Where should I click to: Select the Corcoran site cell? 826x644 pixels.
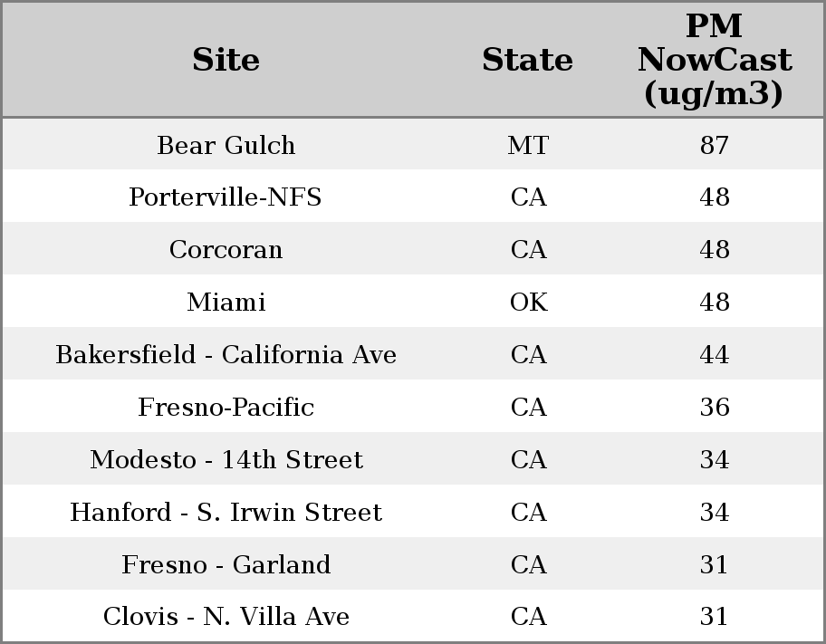226,250
